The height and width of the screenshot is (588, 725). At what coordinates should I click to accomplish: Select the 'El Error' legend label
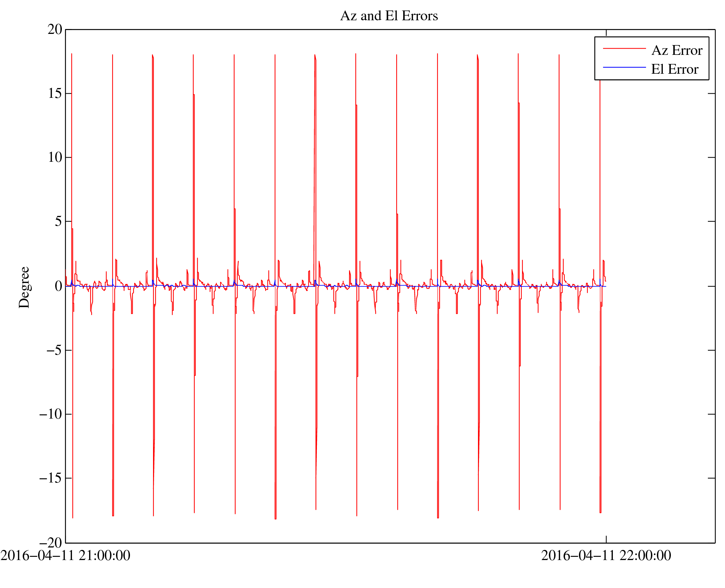pyautogui.click(x=674, y=70)
